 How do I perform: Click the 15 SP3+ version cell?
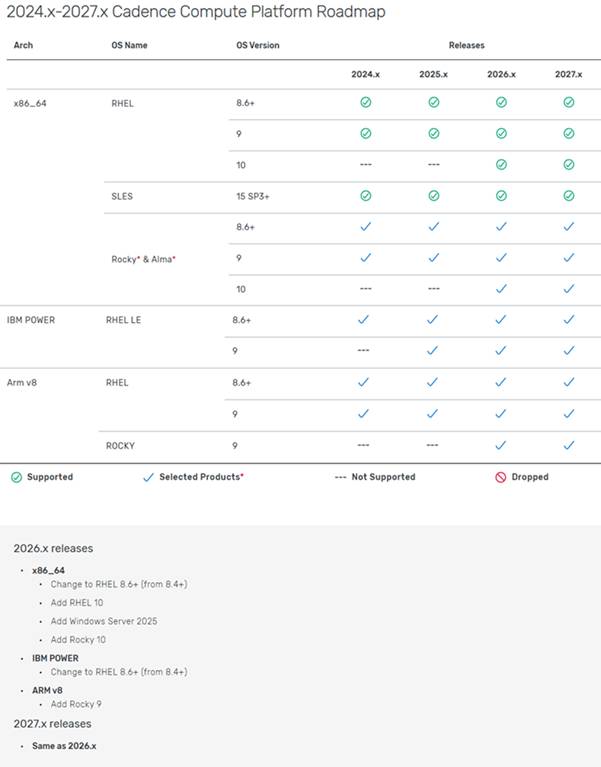(253, 196)
